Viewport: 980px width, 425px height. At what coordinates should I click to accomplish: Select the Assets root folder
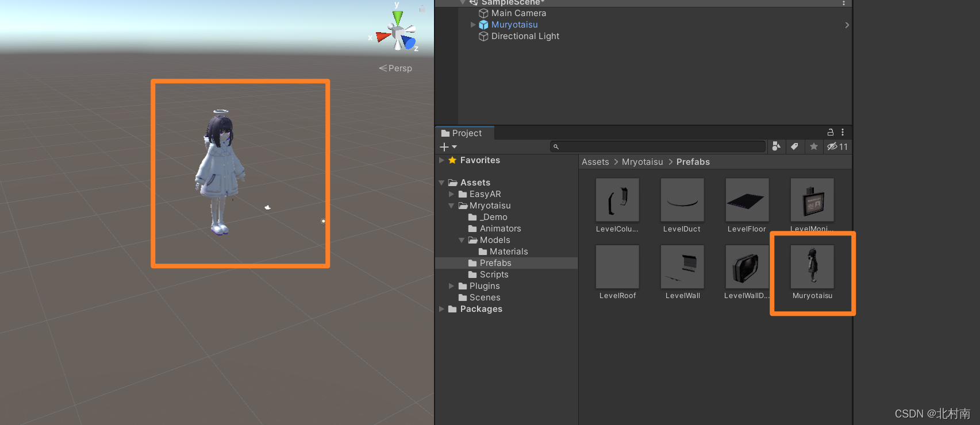(x=475, y=183)
